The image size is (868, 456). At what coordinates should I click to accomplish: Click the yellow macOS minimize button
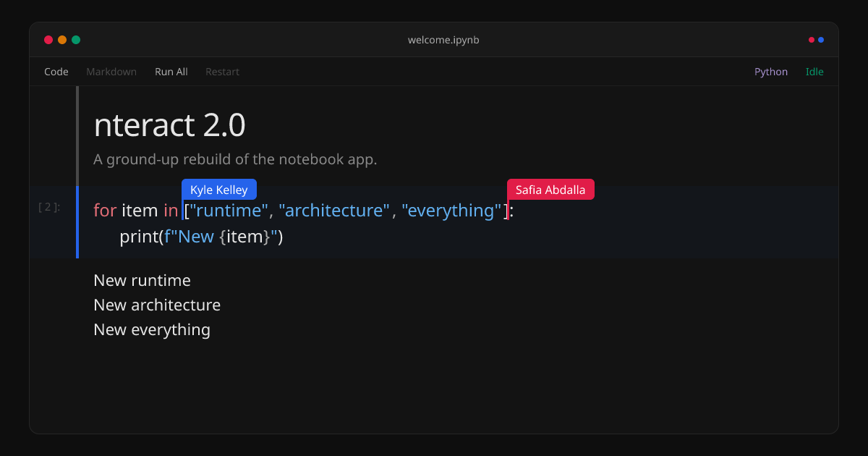61,40
